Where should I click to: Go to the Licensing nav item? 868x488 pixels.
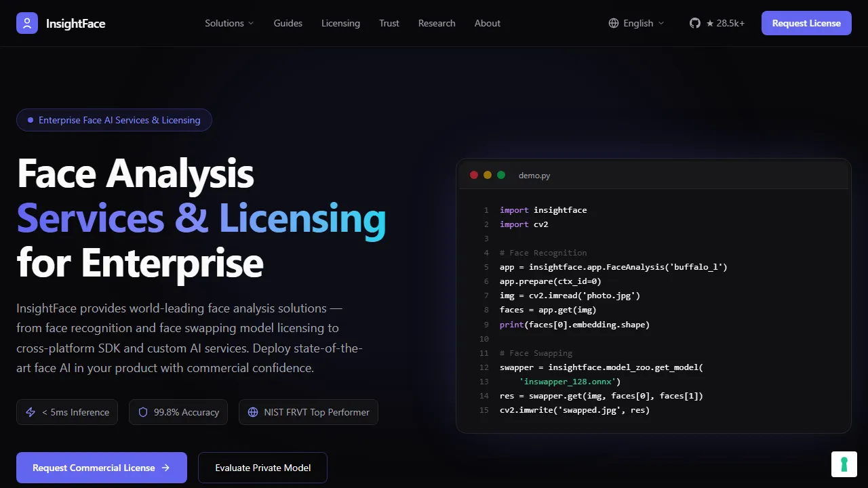coord(340,23)
